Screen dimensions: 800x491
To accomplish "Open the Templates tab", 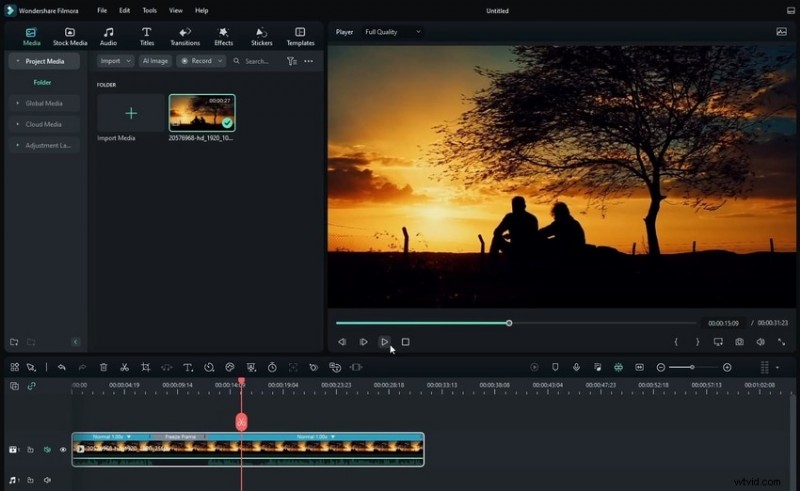I will click(300, 37).
